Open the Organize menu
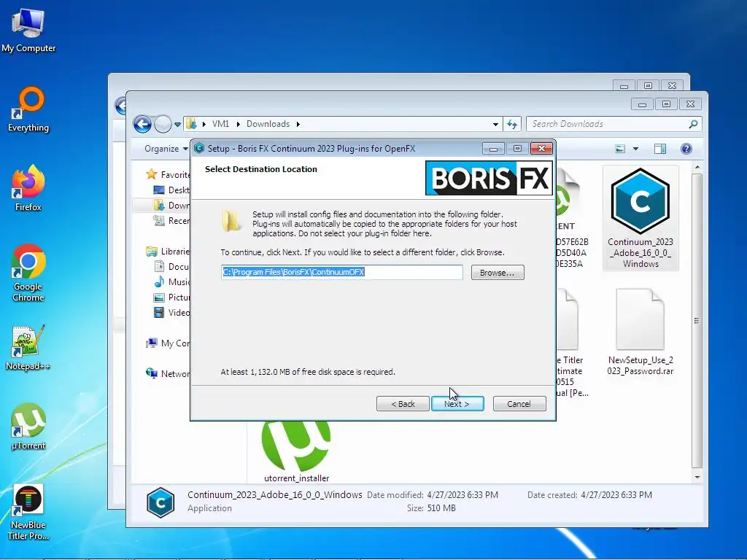 coord(166,149)
